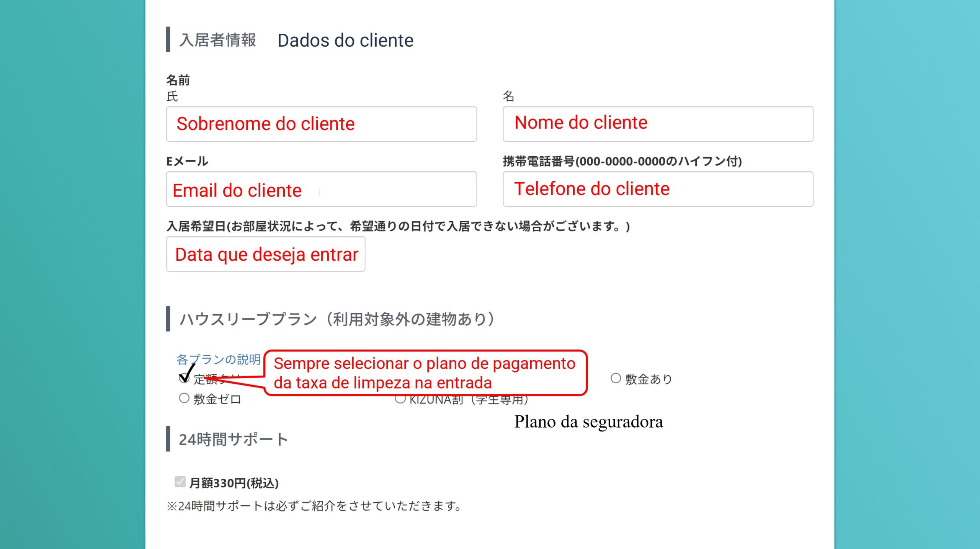
Task: Click the red callout about taxa de limpeza
Action: pyautogui.click(x=425, y=373)
